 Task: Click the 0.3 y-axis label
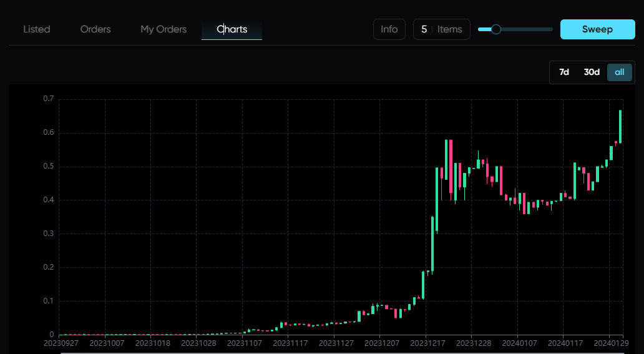49,234
